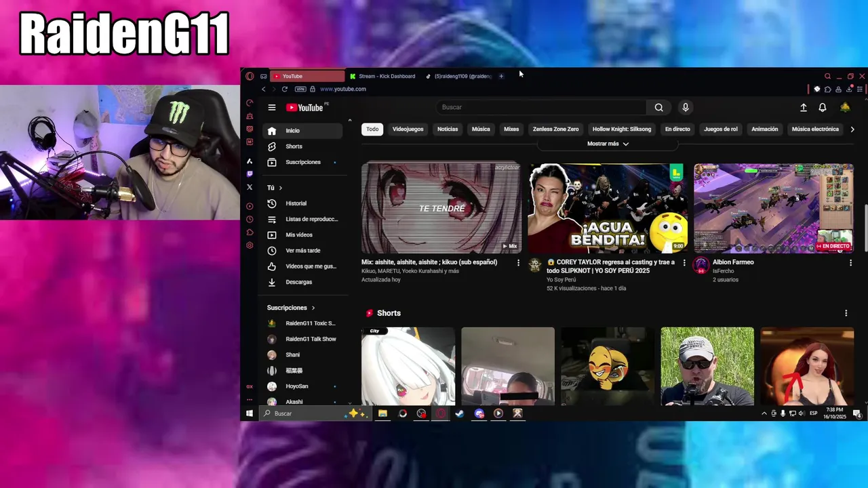Select the Hollow Knight: Silksong chip

click(622, 129)
